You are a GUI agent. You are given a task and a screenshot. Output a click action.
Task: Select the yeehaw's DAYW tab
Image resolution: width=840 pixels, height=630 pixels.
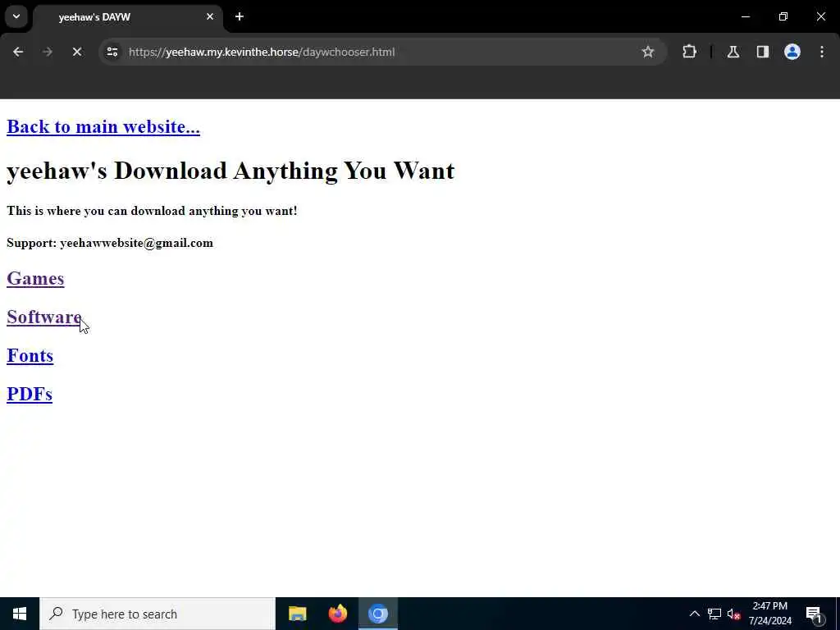point(127,17)
